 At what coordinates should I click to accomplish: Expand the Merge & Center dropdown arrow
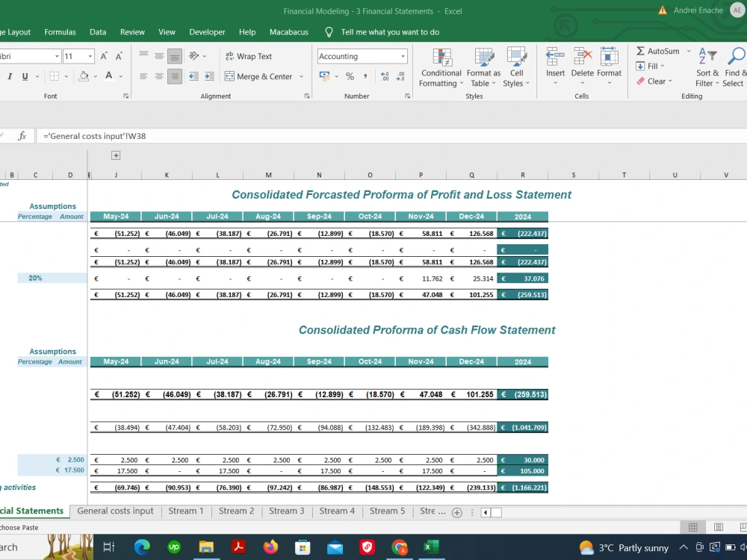(302, 75)
